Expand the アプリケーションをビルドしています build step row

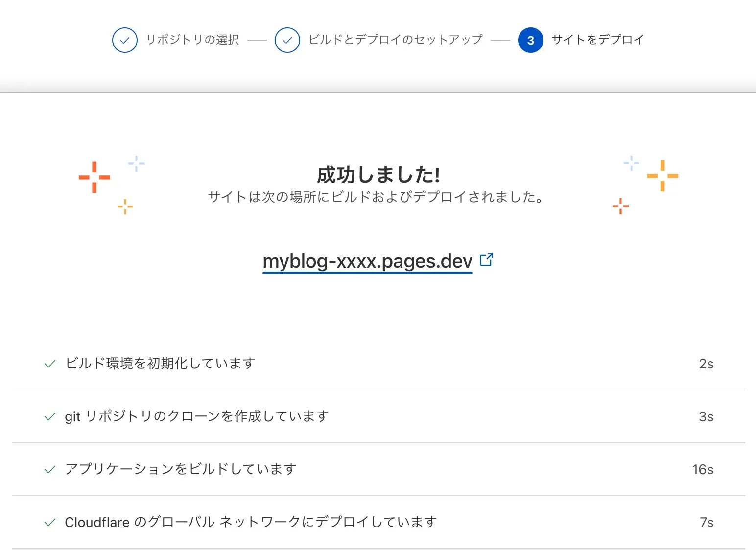[180, 469]
